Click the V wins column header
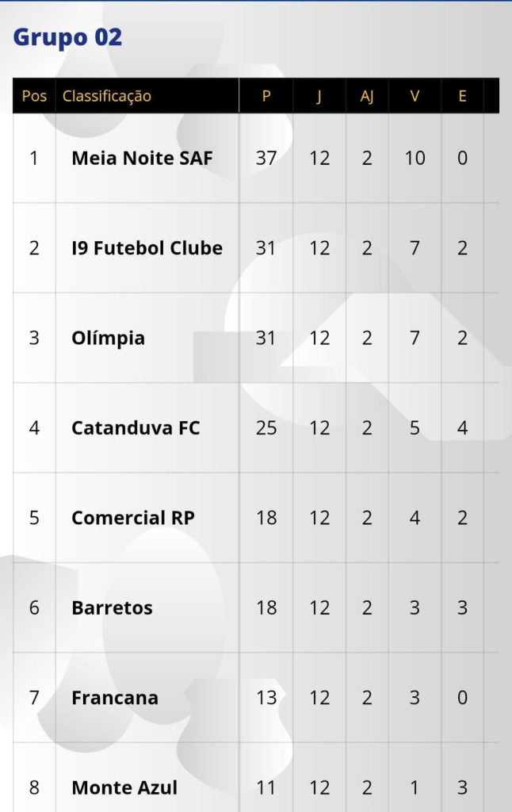The width and height of the screenshot is (512, 812). point(415,96)
